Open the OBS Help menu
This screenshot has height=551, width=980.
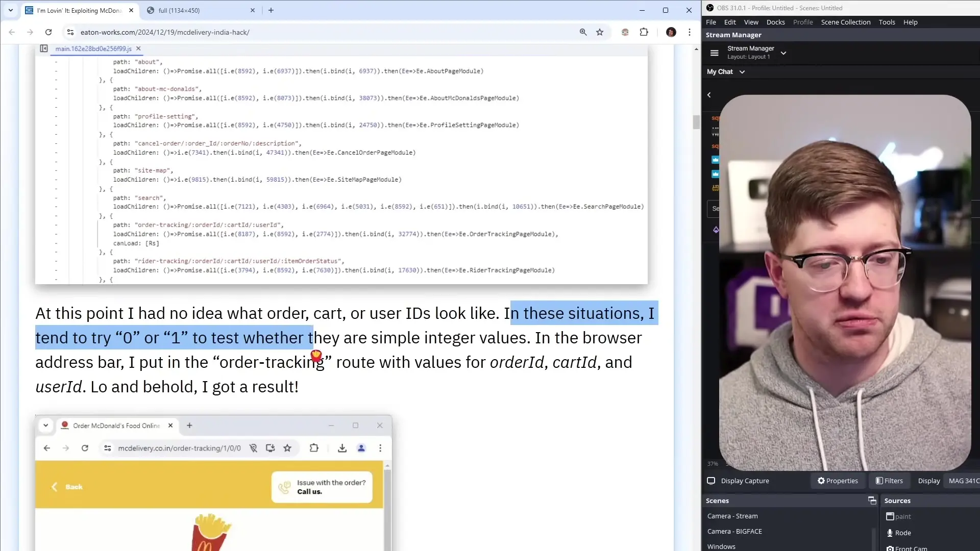point(910,22)
